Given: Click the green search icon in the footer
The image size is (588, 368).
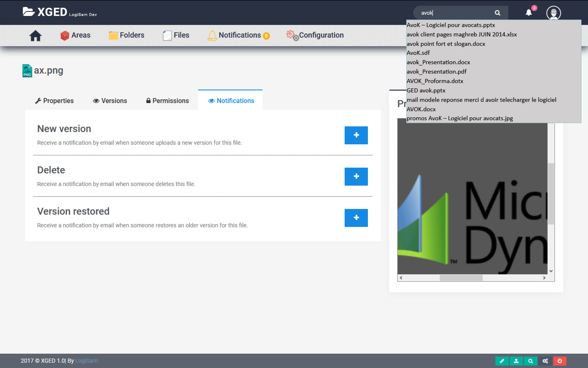Looking at the screenshot, I should [531, 361].
